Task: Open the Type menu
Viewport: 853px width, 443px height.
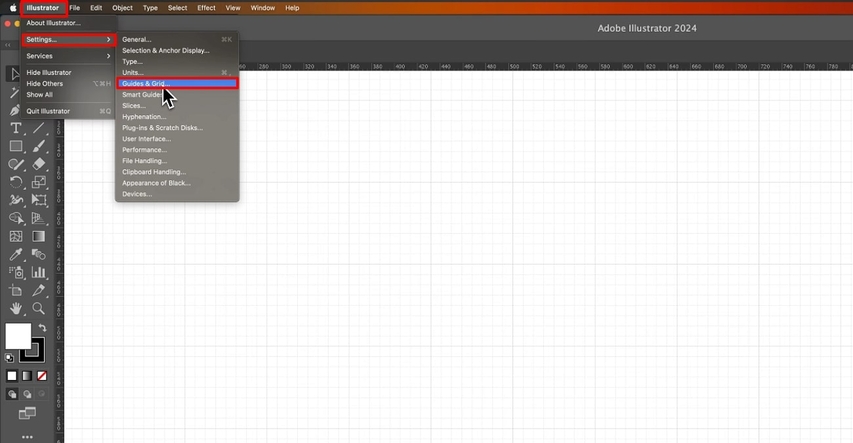Action: point(150,8)
